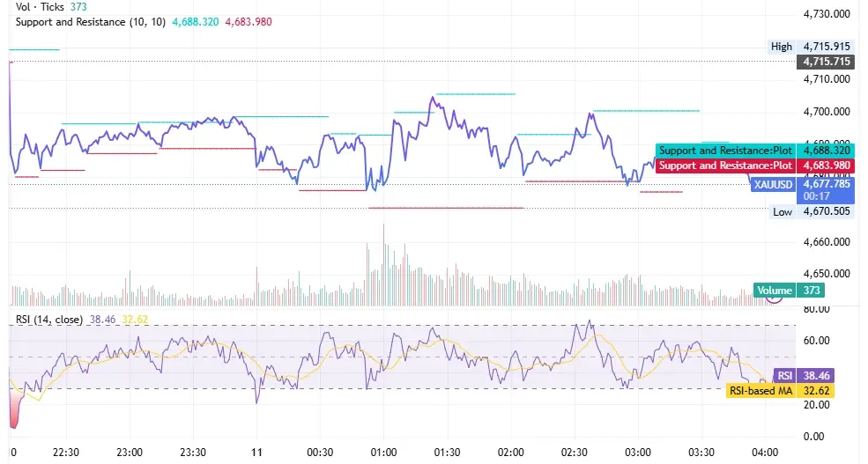Click cyan 4,688.320 value in the top legend
The height and width of the screenshot is (464, 868).
(196, 22)
